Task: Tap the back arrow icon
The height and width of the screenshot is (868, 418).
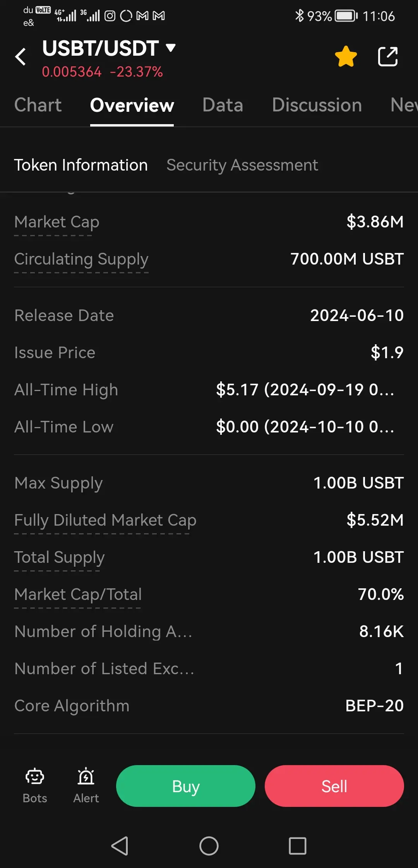Action: pyautogui.click(x=21, y=57)
